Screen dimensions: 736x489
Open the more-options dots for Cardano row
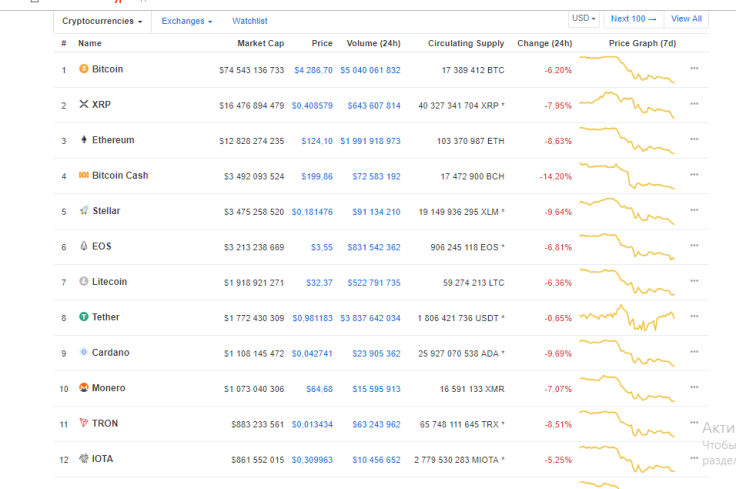click(694, 352)
